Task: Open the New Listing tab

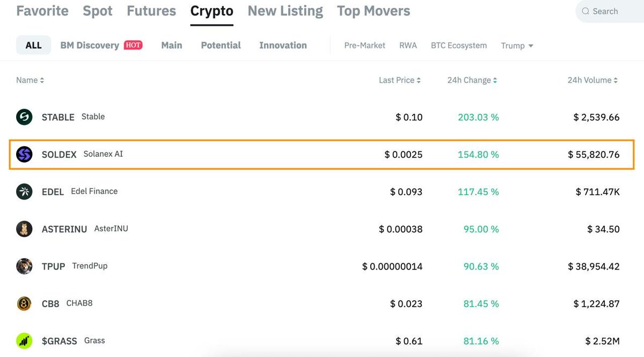Action: click(285, 10)
